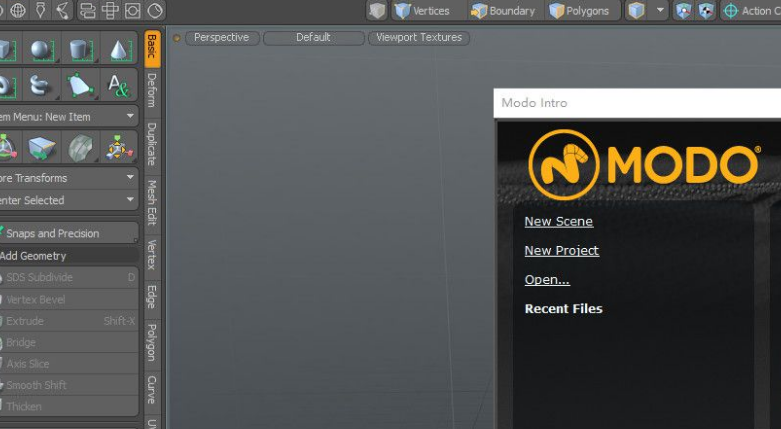Click the Perspective viewport button

tap(221, 38)
